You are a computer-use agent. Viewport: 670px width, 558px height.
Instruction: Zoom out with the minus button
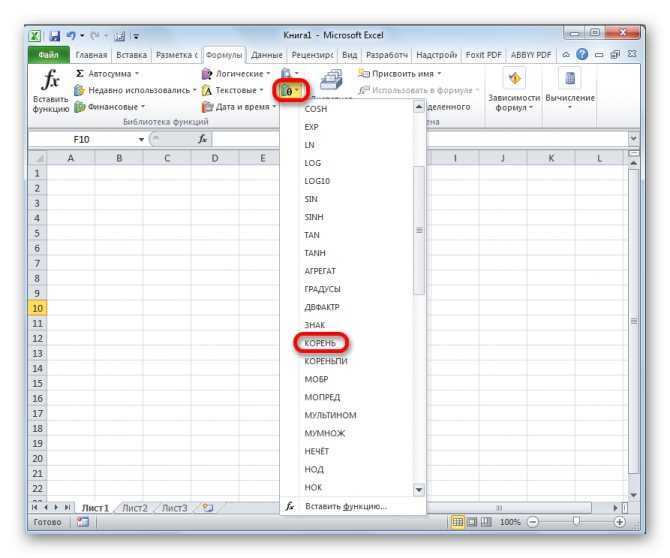coord(532,522)
